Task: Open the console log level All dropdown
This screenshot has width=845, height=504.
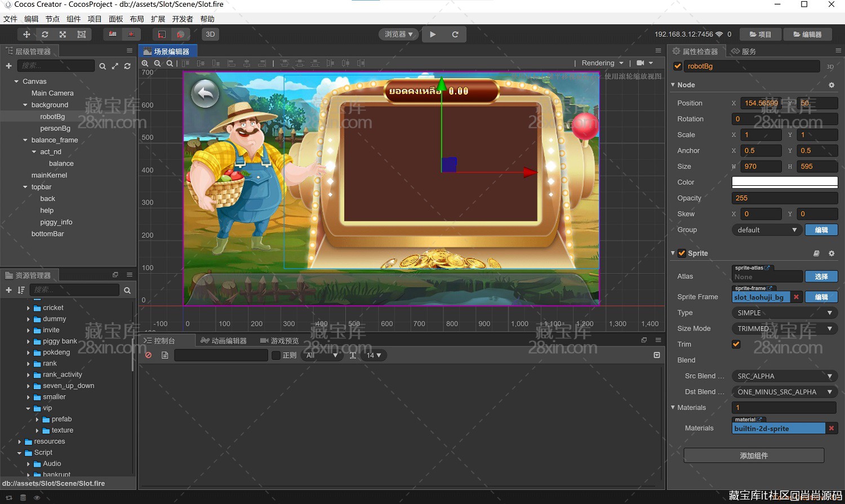Action: point(322,355)
